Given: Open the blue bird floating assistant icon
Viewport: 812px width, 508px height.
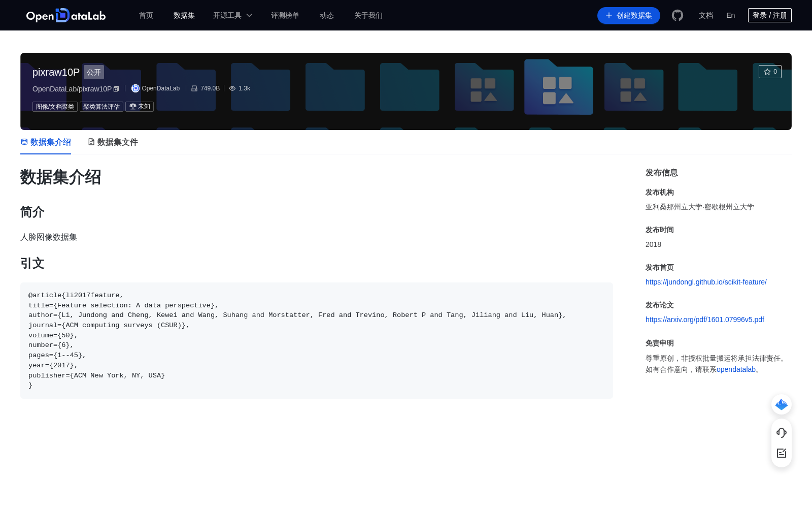Looking at the screenshot, I should (x=782, y=404).
